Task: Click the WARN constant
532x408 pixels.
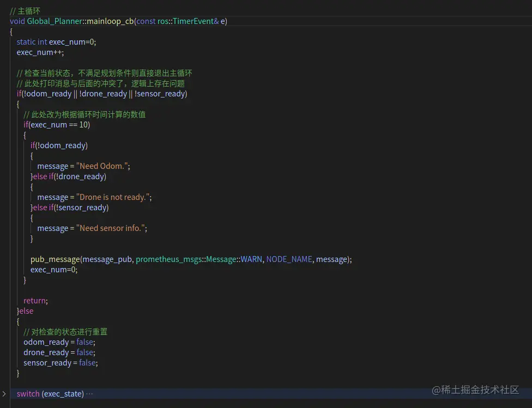Action: (251, 259)
